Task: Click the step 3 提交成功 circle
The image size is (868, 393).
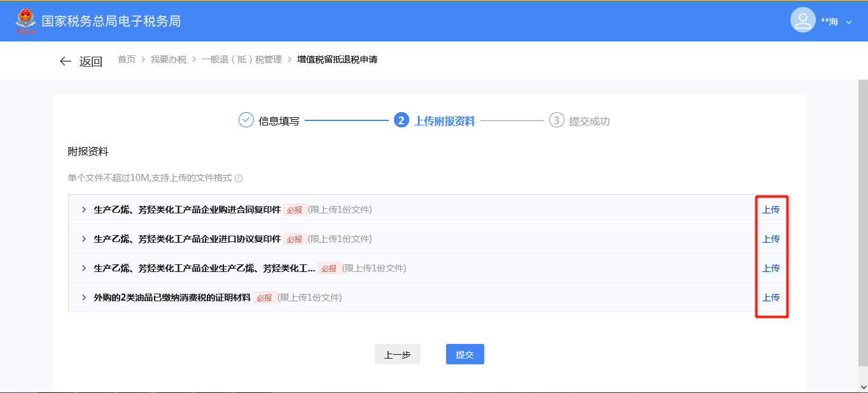Action: tap(556, 120)
